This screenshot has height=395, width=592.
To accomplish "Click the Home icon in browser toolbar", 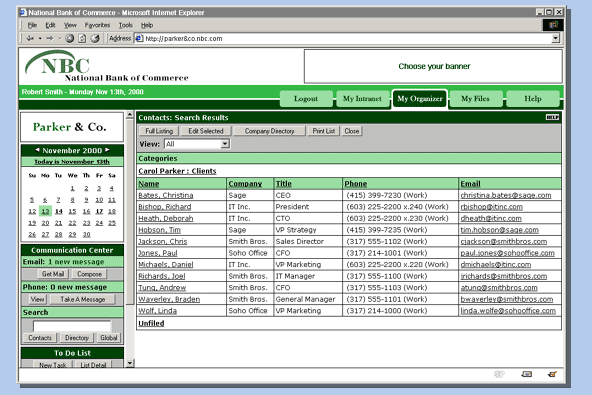I will point(95,38).
